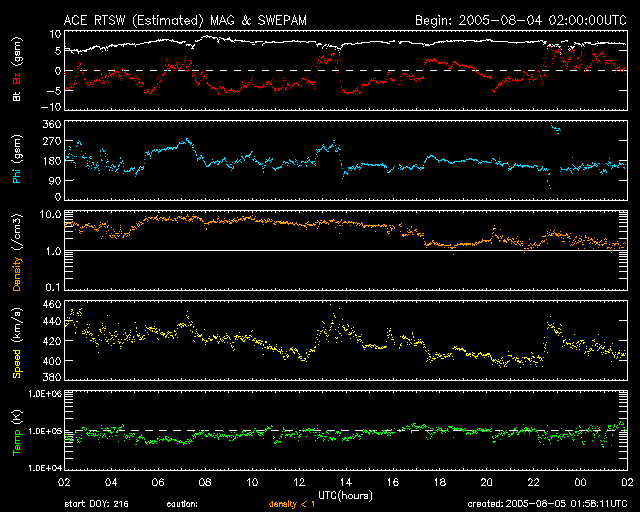Click the 10.0 tick on the Density axis
This screenshot has height=512, width=640.
[x=50, y=214]
